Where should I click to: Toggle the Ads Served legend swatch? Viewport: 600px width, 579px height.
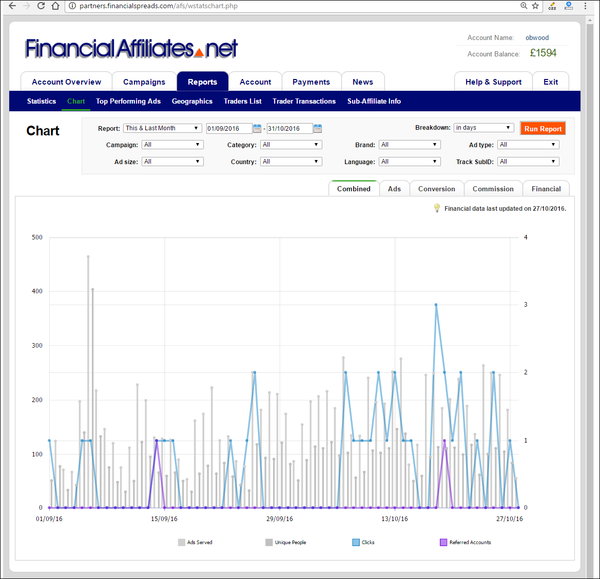(181, 542)
